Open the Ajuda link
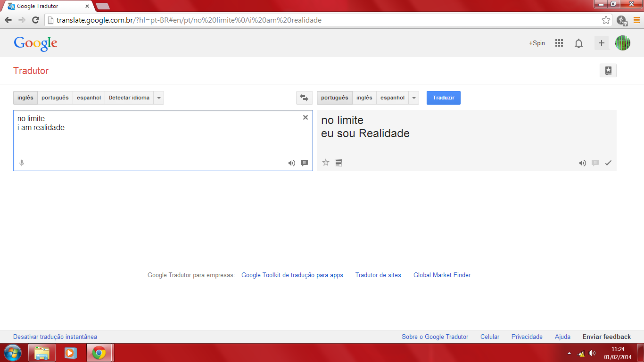The height and width of the screenshot is (362, 644). 562,337
